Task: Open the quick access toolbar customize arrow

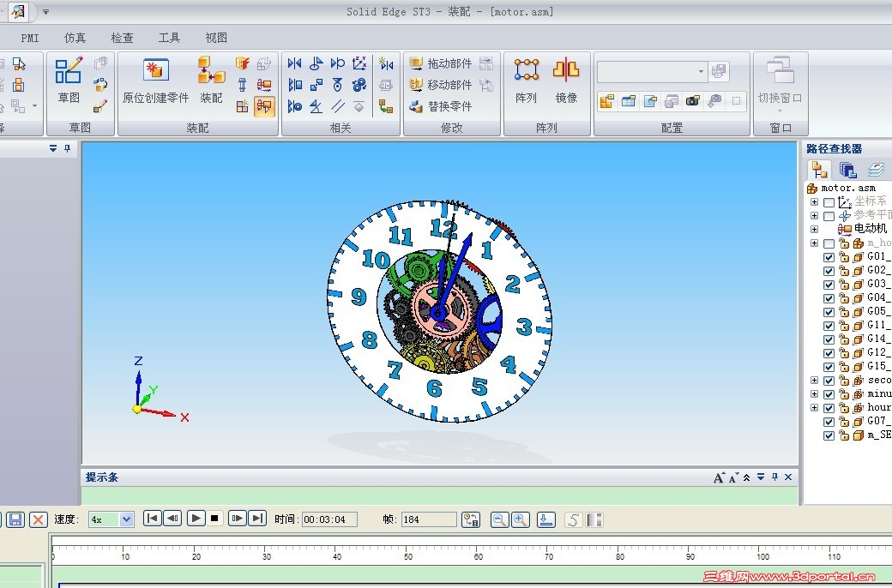Action: (x=45, y=11)
